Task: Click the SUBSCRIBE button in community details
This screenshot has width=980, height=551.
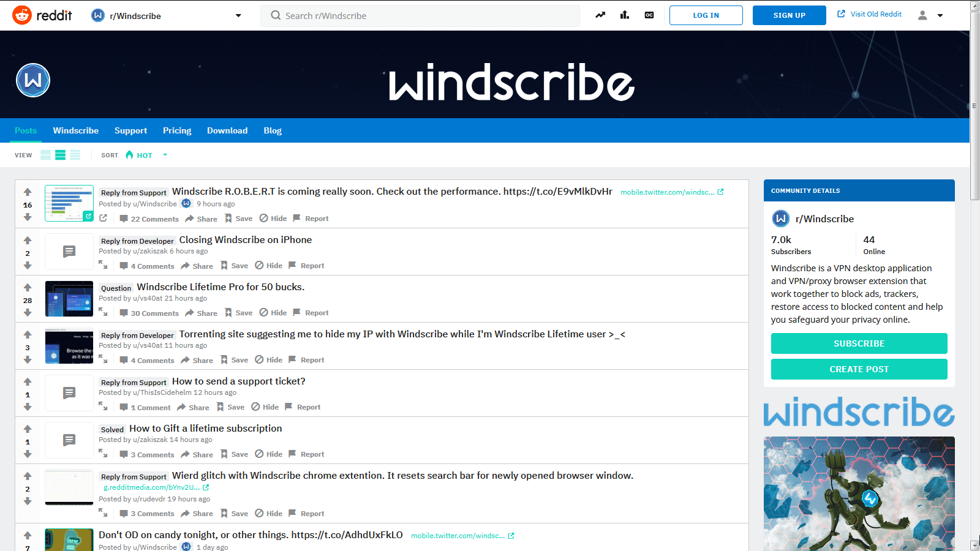Action: (x=859, y=343)
